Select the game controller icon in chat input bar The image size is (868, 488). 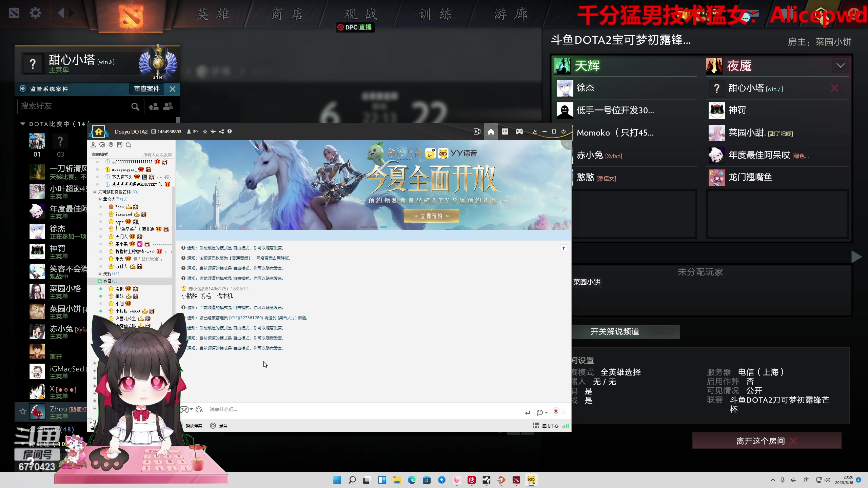click(x=185, y=410)
